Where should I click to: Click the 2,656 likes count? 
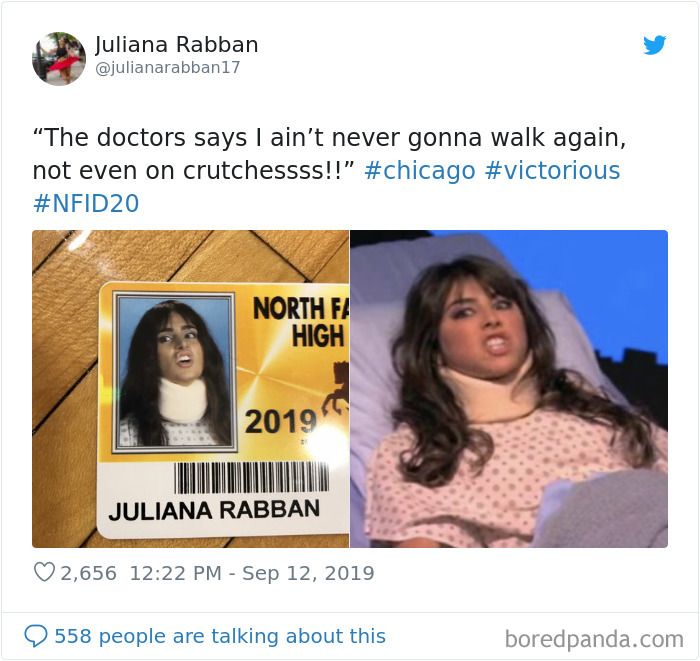click(88, 573)
